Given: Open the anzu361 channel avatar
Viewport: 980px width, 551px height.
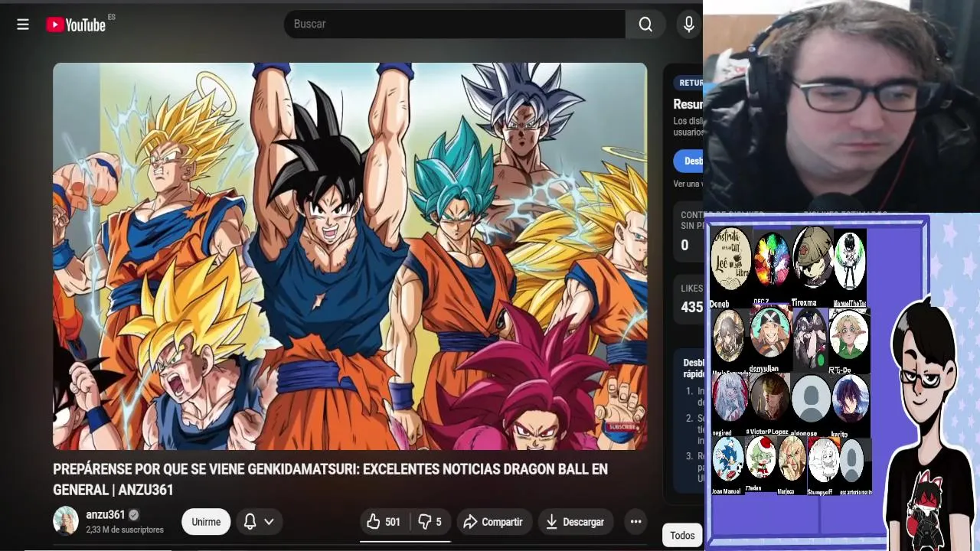Looking at the screenshot, I should (x=66, y=520).
